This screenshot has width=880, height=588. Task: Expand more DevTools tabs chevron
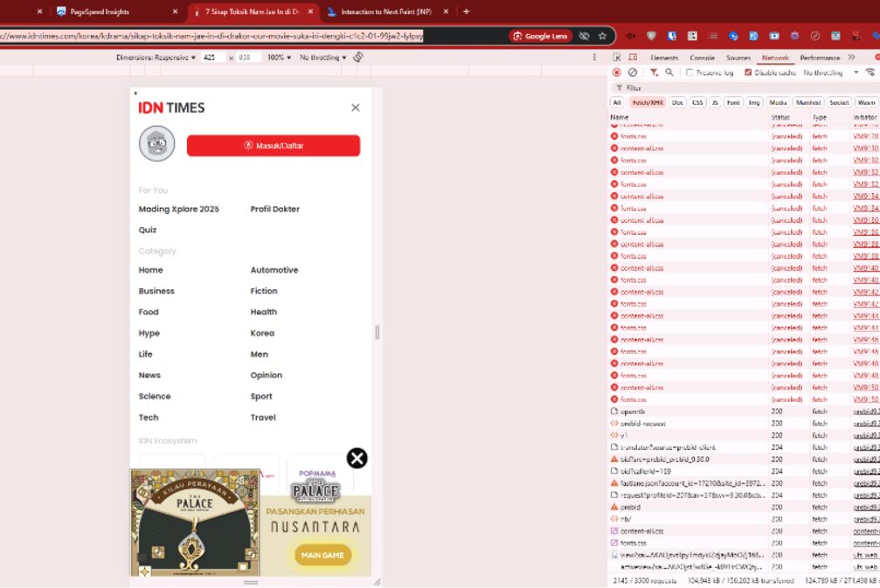[x=851, y=58]
